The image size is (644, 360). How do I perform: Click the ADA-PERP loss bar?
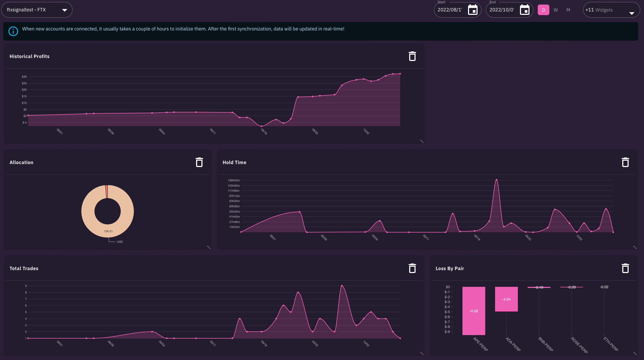506,299
